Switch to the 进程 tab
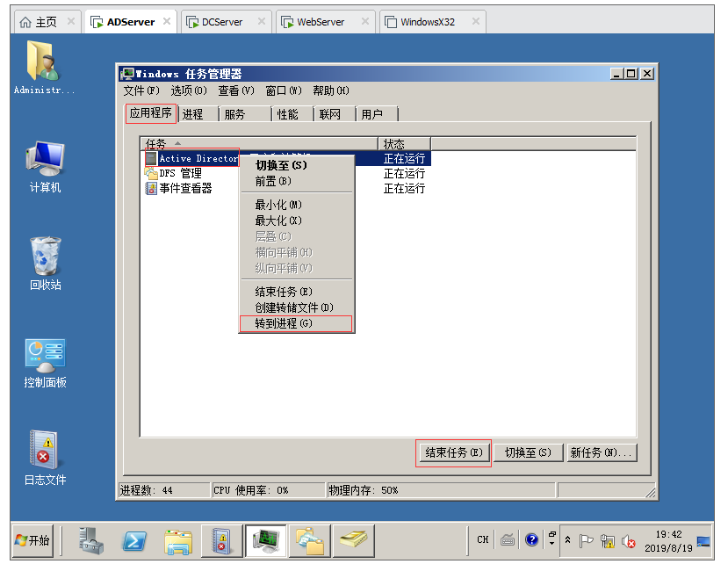728x564 pixels. pos(192,114)
